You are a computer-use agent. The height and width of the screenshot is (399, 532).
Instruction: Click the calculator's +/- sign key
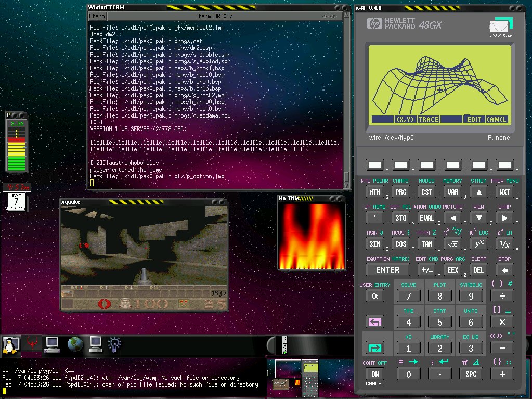427,270
